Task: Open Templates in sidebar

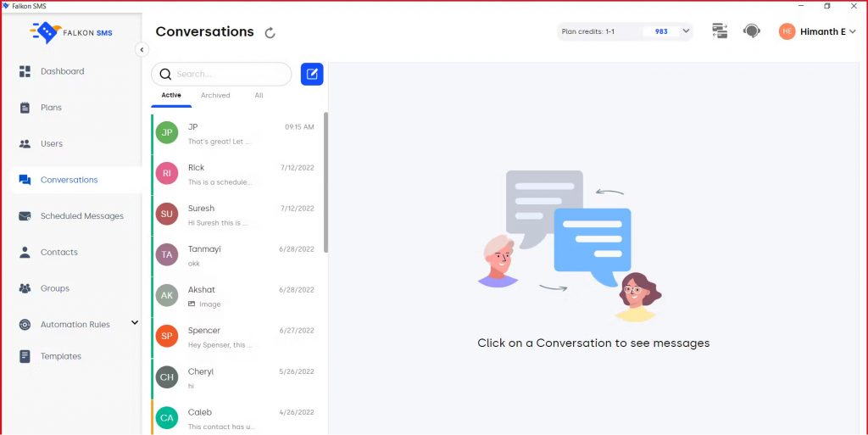Action: 61,356
